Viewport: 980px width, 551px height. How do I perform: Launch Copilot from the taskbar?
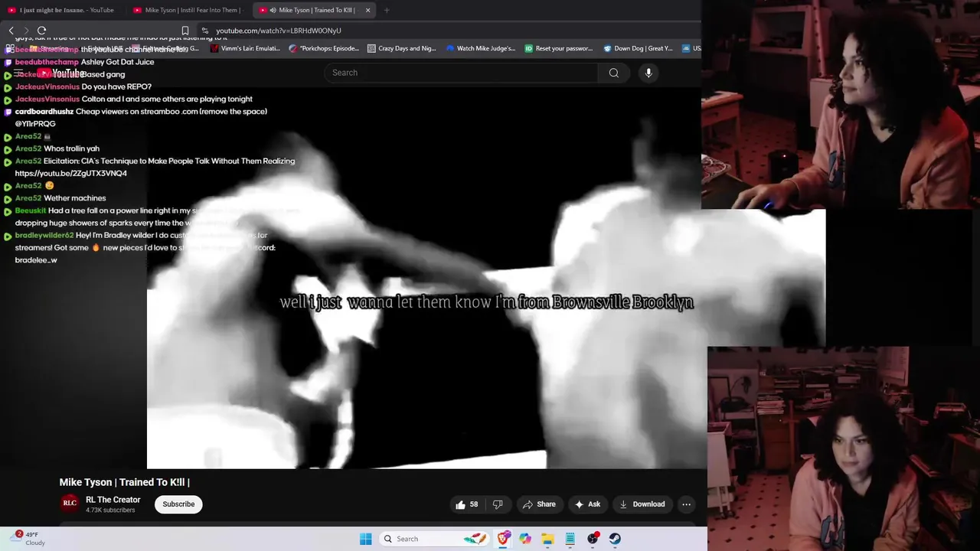click(x=525, y=539)
